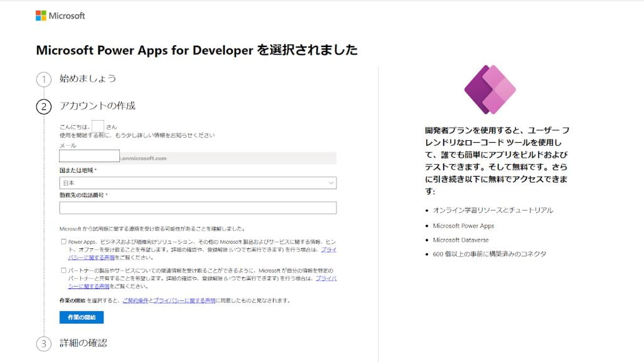Open the 国または地域 country dropdown
Screen dimensions: 644x362
pyautogui.click(x=198, y=183)
